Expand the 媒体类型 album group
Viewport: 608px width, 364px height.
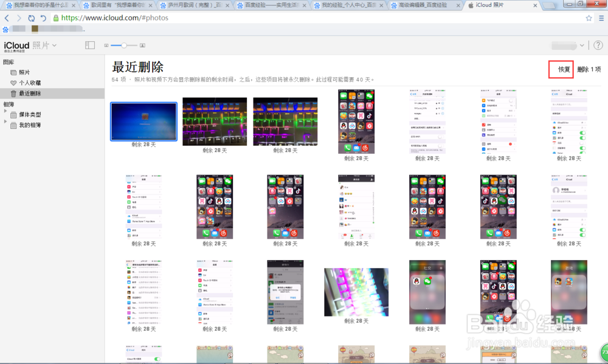5,111
